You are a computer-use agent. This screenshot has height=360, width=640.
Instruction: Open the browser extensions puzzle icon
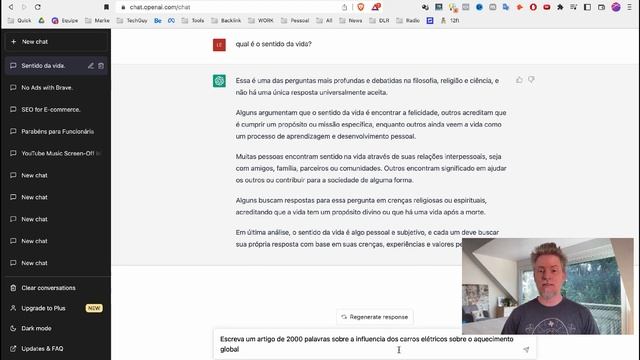pyautogui.click(x=560, y=7)
